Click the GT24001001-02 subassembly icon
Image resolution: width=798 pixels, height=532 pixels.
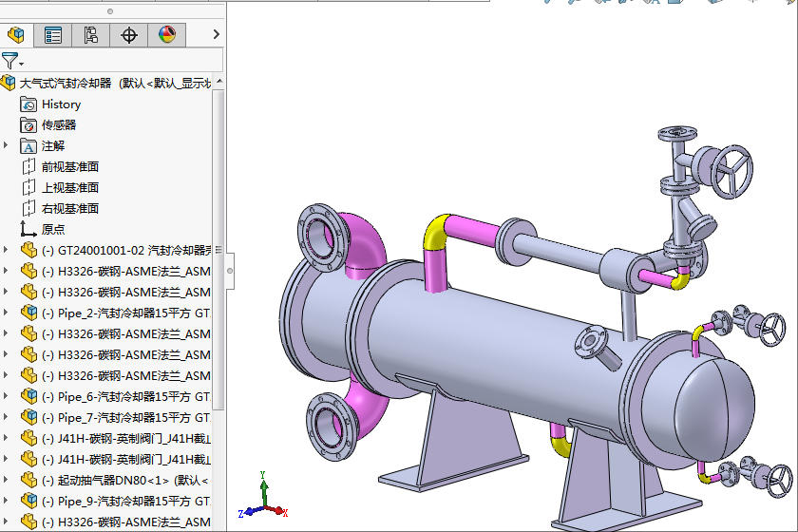coord(29,251)
